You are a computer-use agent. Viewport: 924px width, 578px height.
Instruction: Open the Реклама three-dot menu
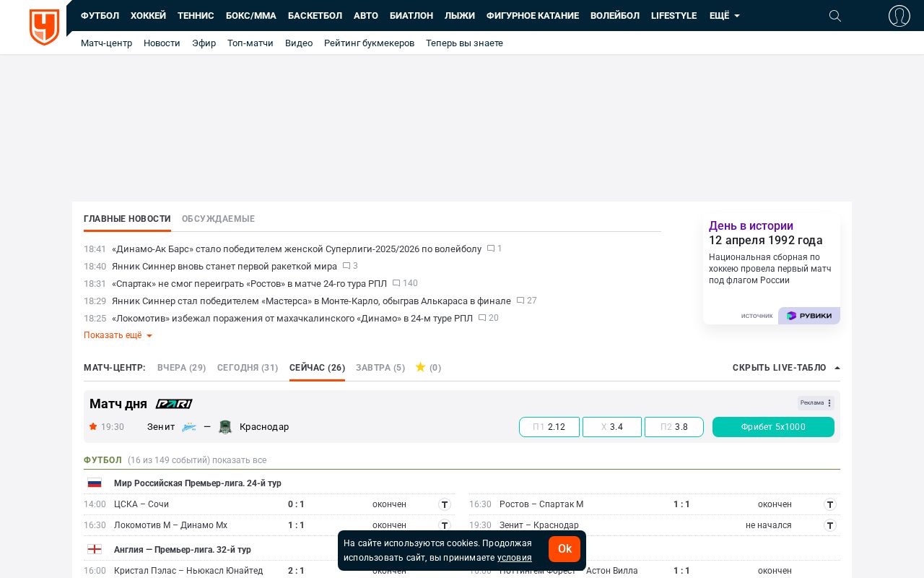pyautogui.click(x=829, y=403)
